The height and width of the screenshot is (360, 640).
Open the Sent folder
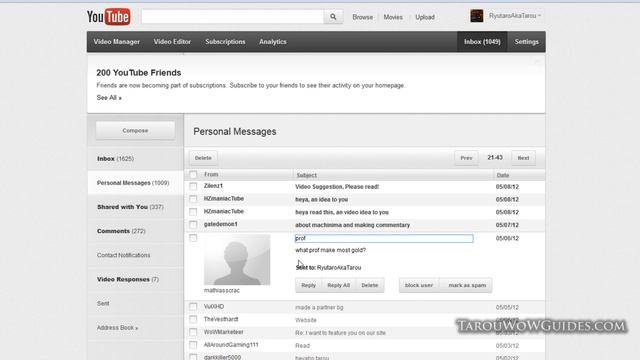click(x=103, y=303)
